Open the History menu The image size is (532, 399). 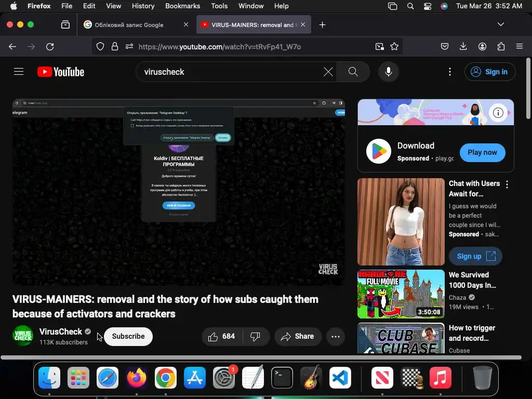click(143, 6)
